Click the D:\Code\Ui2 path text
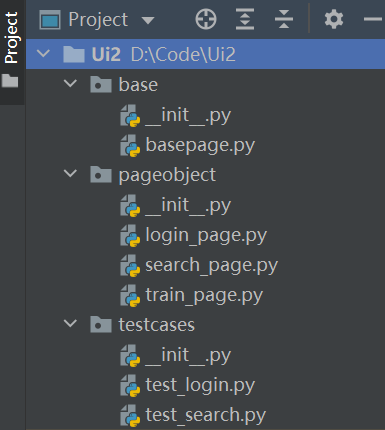Image resolution: width=385 pixels, height=430 pixels. pos(183,54)
